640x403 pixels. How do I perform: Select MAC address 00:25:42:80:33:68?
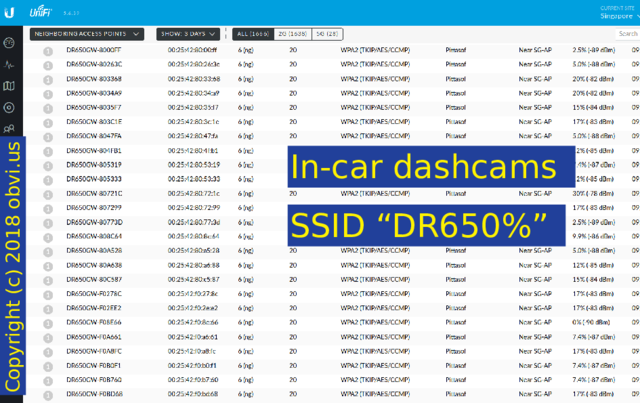click(194, 79)
